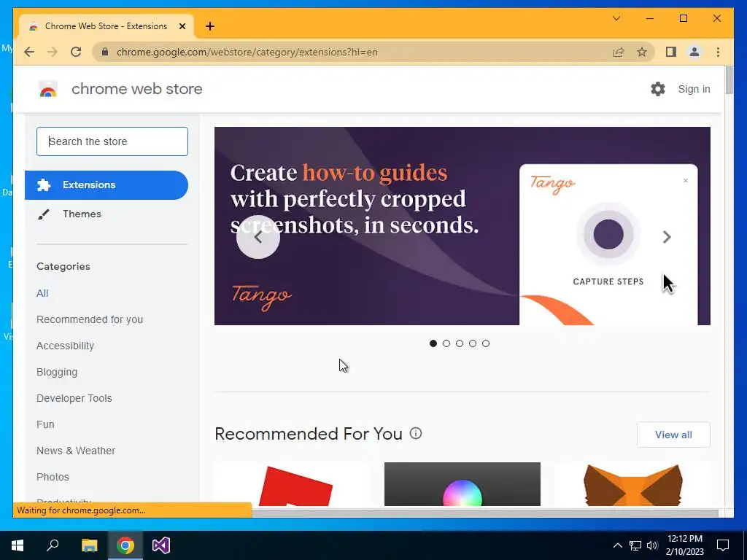Select the last carousel dot indicator
747x560 pixels.
tap(485, 343)
